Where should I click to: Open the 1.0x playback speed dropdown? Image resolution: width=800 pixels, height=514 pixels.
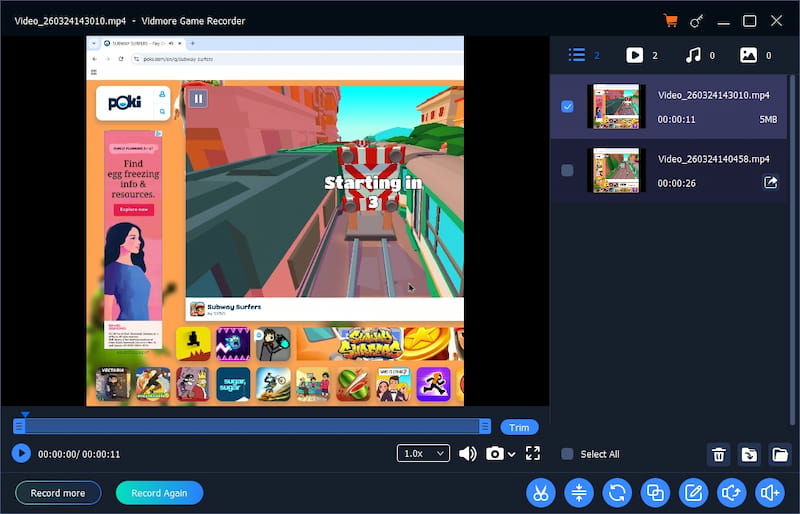tap(423, 453)
